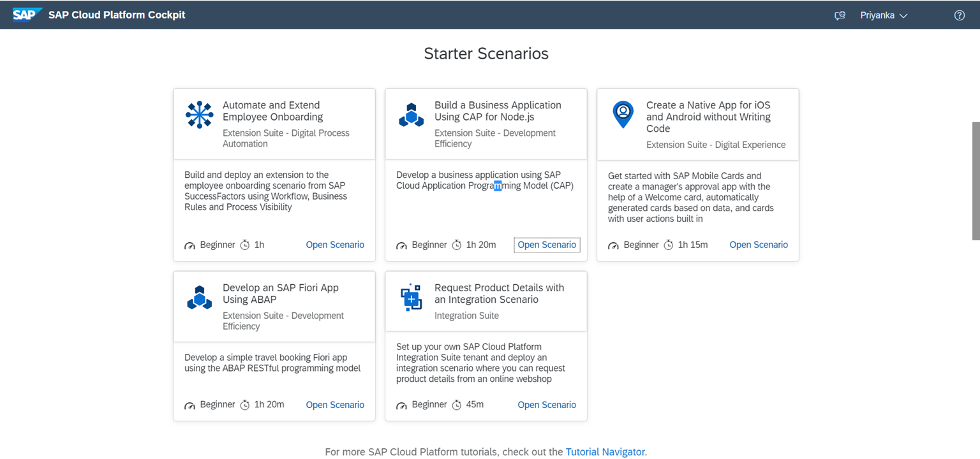
Task: Open Scenario for CAP Node.js application
Action: pyautogui.click(x=547, y=245)
